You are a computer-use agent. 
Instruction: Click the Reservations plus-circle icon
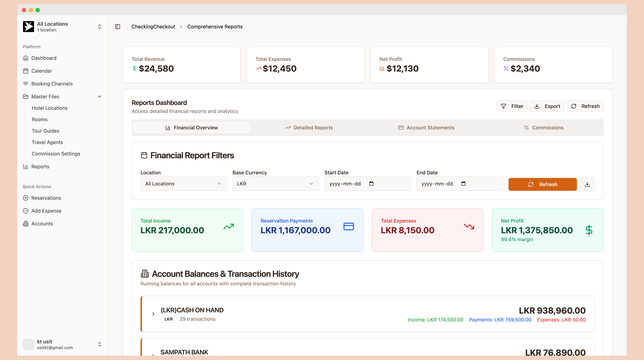(25, 198)
